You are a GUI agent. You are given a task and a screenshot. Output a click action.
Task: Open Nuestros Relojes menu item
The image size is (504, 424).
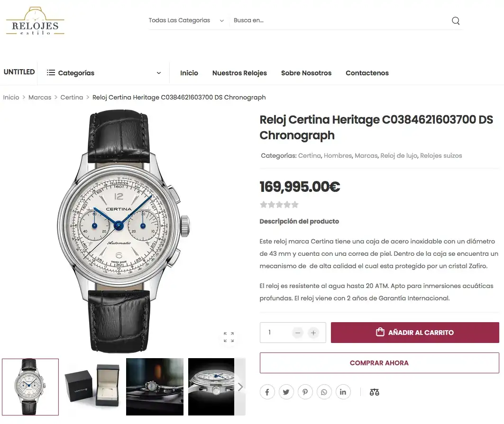(x=239, y=73)
